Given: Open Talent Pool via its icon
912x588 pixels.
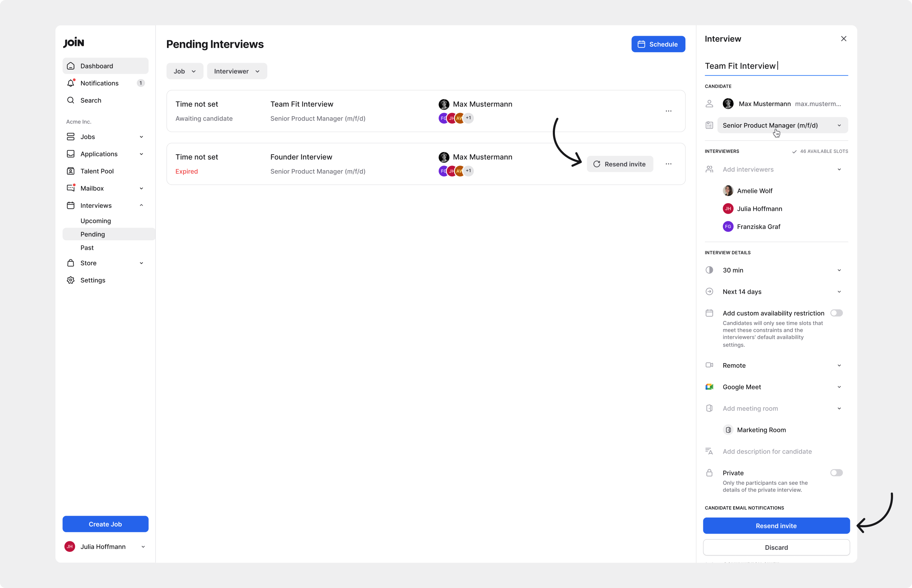Looking at the screenshot, I should (71, 171).
